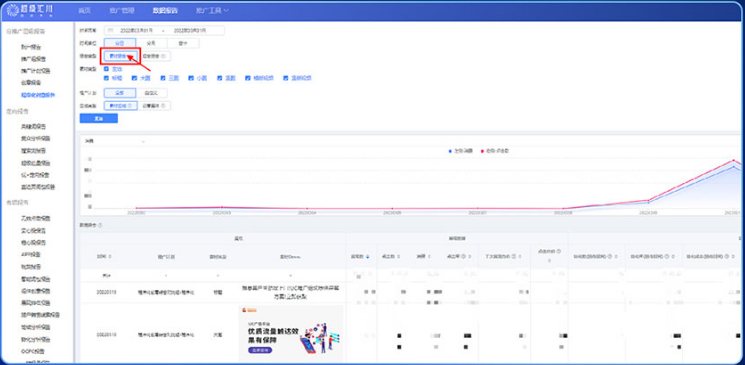Open 搜索词报告 in the sidebar
Screen dimensions: 745x365
(x=33, y=151)
